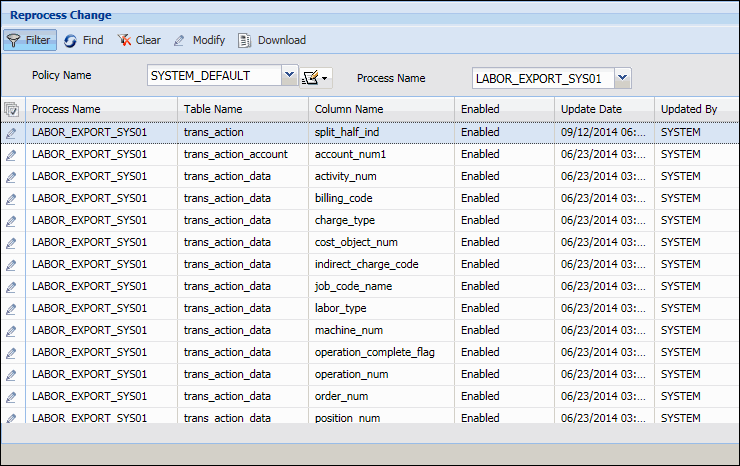Open the Policy Name dropdown arrow
The height and width of the screenshot is (466, 740).
pyautogui.click(x=290, y=75)
